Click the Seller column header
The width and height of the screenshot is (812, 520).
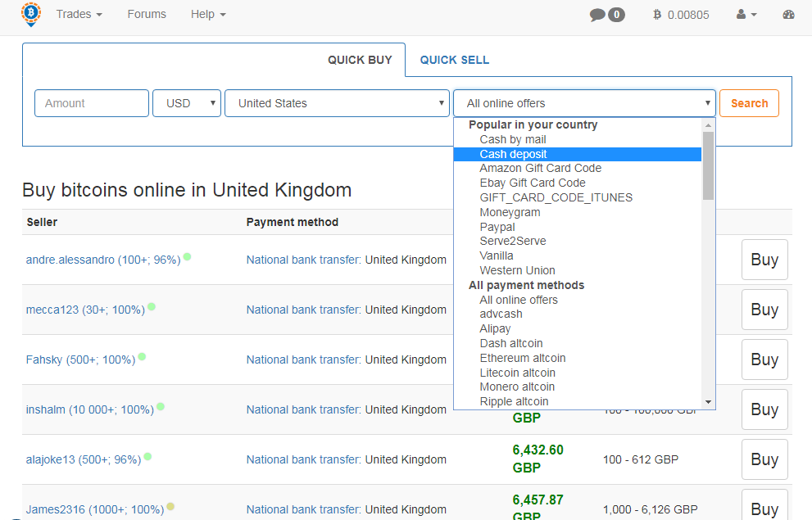(42, 222)
